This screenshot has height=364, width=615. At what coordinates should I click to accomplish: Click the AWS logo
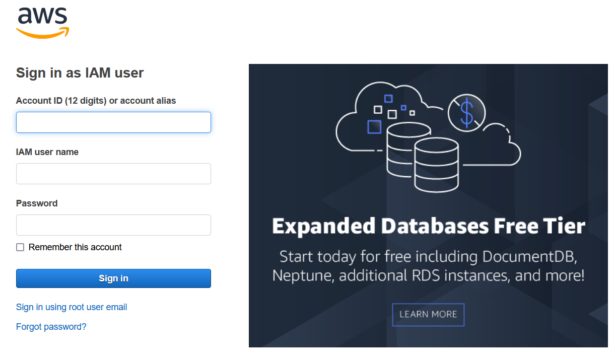[43, 23]
